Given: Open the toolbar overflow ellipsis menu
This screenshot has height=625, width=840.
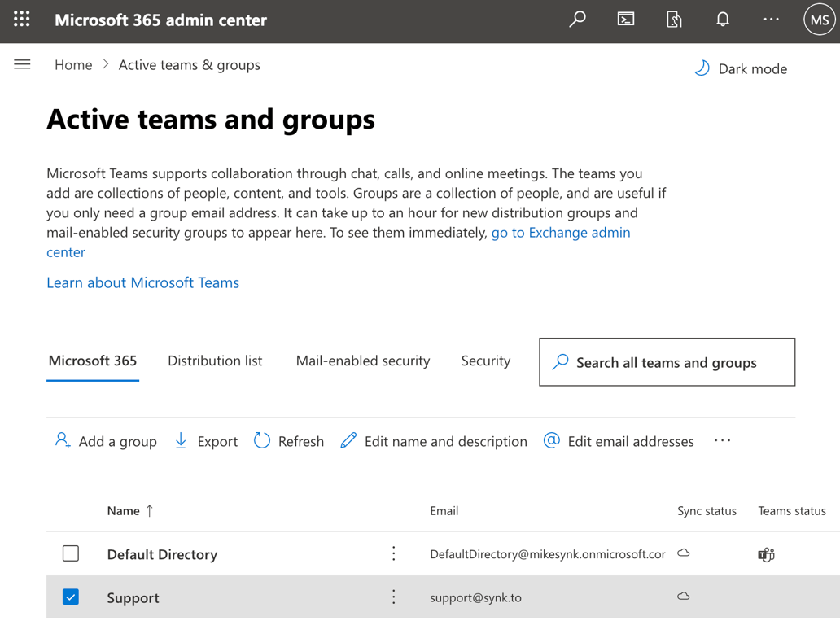Looking at the screenshot, I should coord(722,441).
